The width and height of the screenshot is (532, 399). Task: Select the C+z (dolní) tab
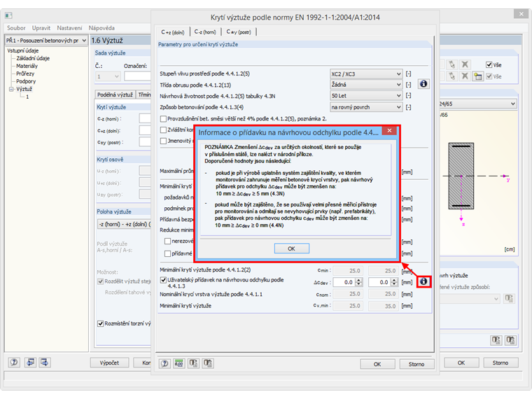click(173, 32)
